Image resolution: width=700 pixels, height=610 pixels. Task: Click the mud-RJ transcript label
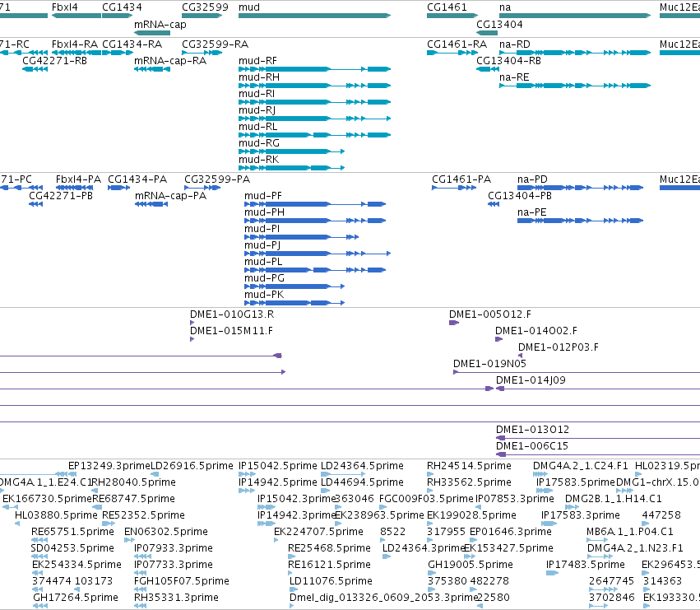pos(257,110)
